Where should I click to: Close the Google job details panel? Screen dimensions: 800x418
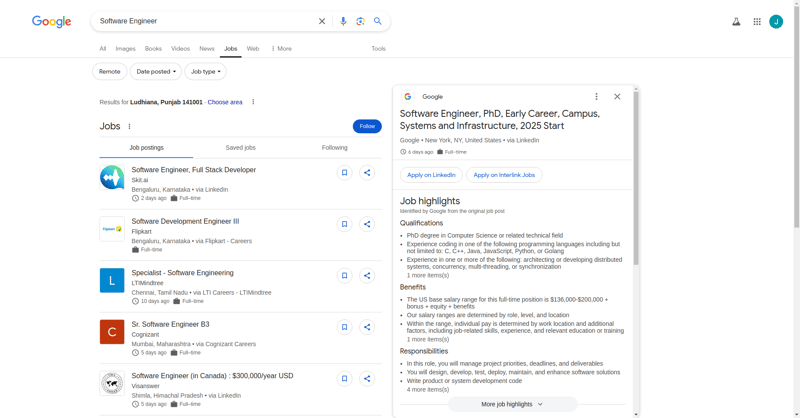[x=617, y=97]
